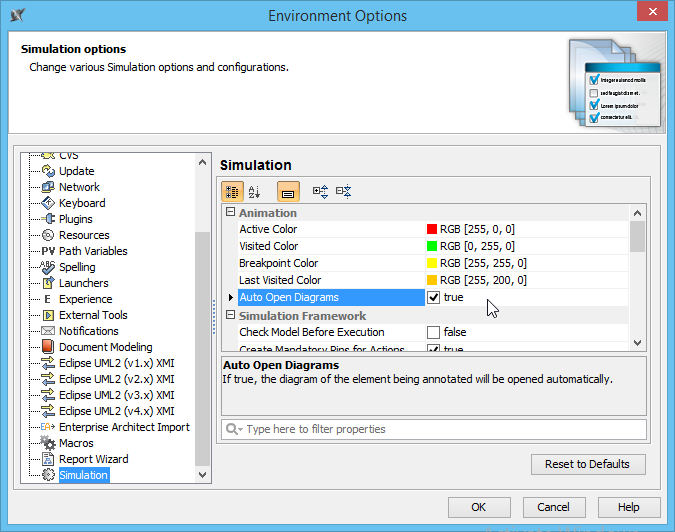Click the Document Modeling book icon
675x532 pixels.
pyautogui.click(x=48, y=346)
